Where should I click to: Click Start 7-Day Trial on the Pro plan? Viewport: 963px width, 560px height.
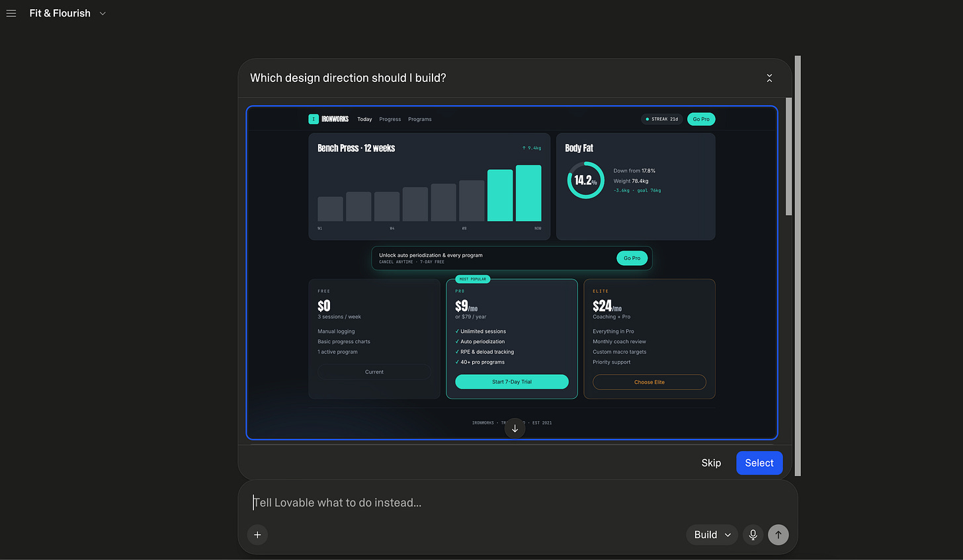[512, 381]
